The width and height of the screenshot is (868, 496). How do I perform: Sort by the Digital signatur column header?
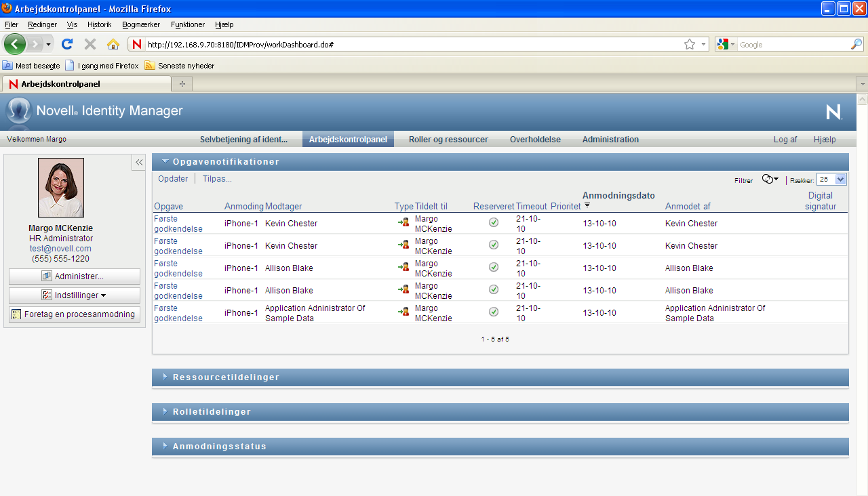pos(821,201)
